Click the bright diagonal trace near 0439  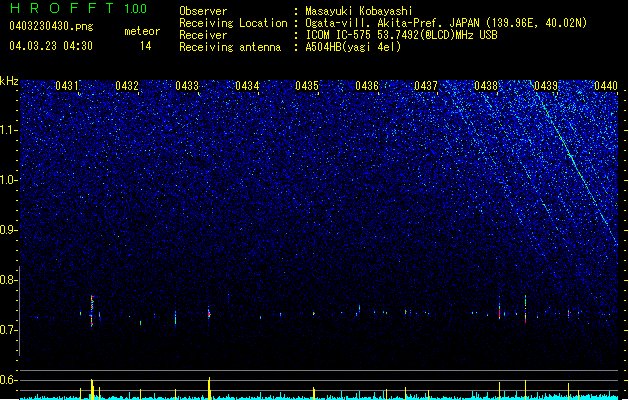pyautogui.click(x=574, y=162)
